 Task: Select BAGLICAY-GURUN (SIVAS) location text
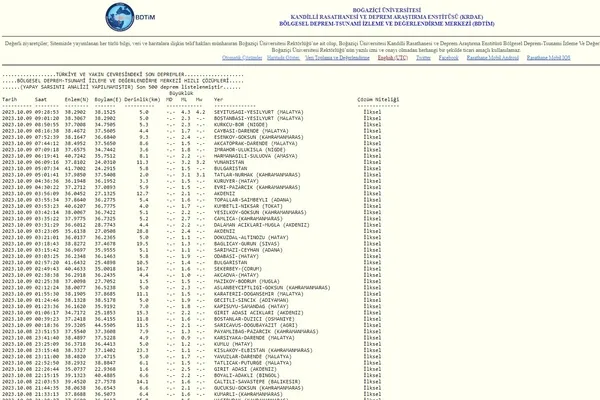point(247,244)
